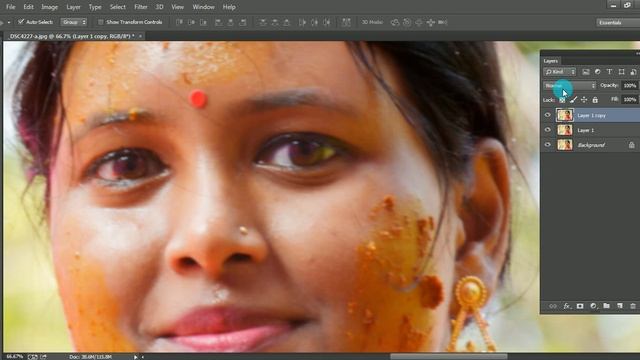Click the layer Fill value field

[629, 99]
